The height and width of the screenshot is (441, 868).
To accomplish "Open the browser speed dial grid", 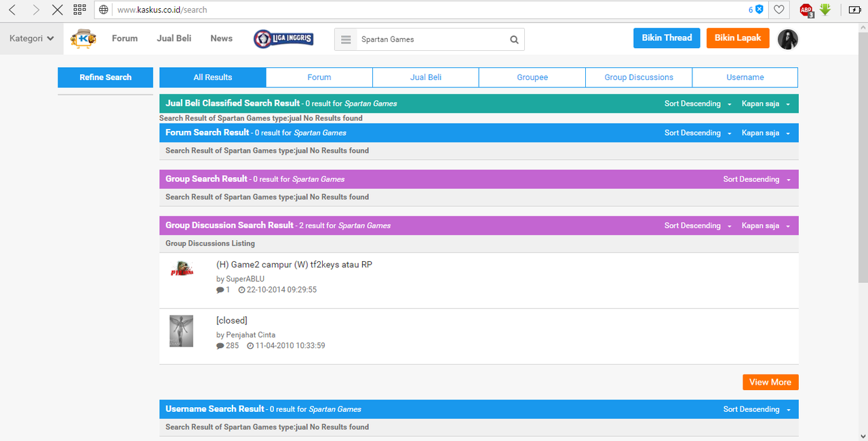I will tap(79, 9).
